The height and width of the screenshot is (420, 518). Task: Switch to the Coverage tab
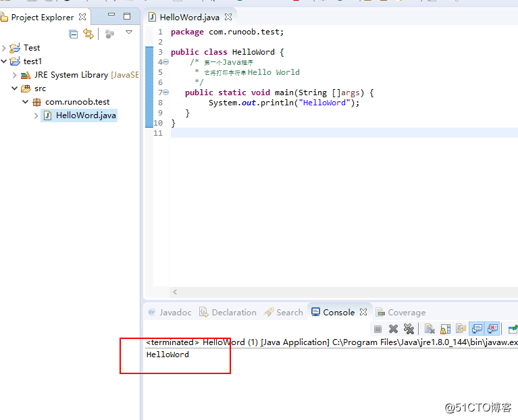tap(400, 313)
